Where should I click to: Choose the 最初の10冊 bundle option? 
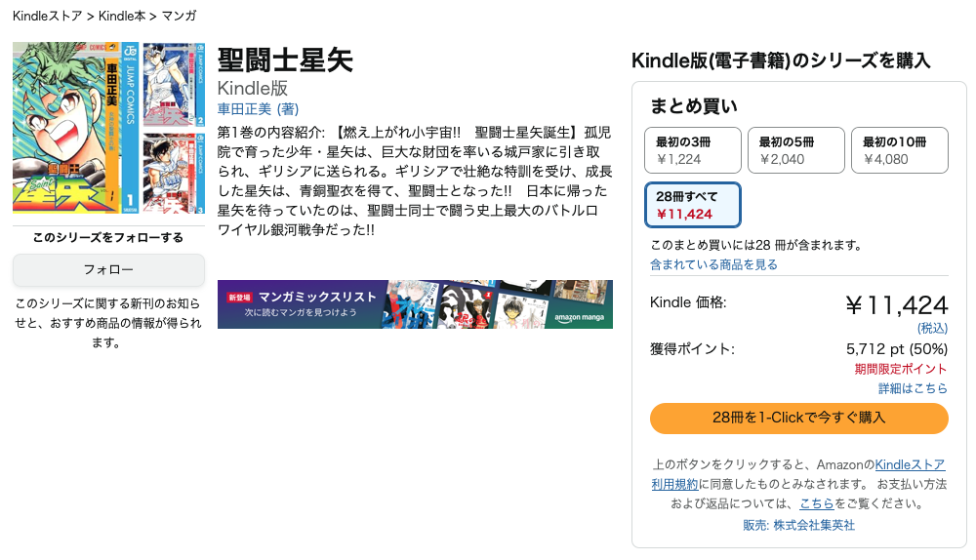coord(900,150)
